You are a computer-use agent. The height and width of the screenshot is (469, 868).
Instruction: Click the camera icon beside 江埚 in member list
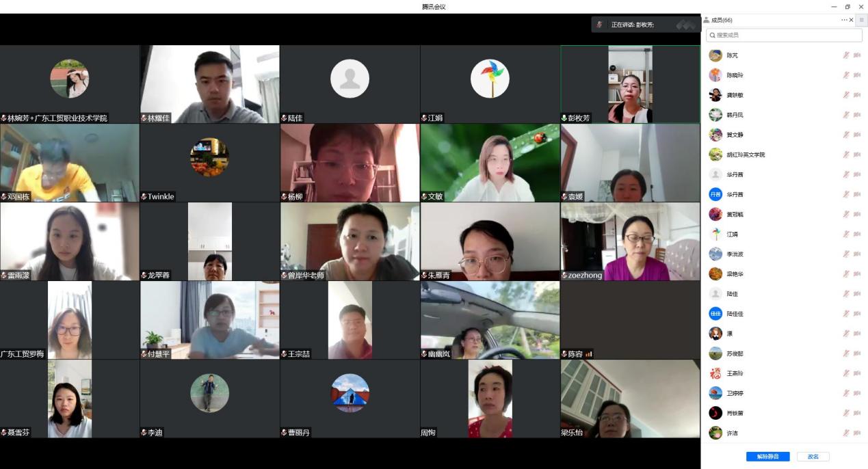(x=857, y=234)
